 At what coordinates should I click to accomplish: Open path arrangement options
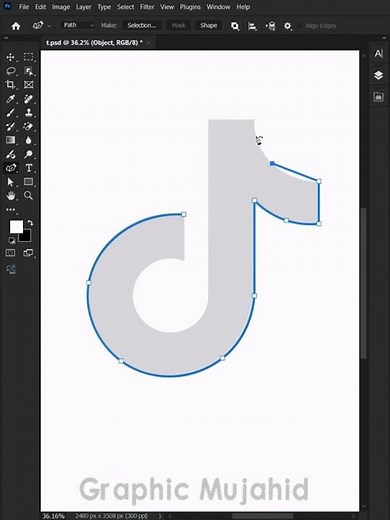[x=270, y=26]
